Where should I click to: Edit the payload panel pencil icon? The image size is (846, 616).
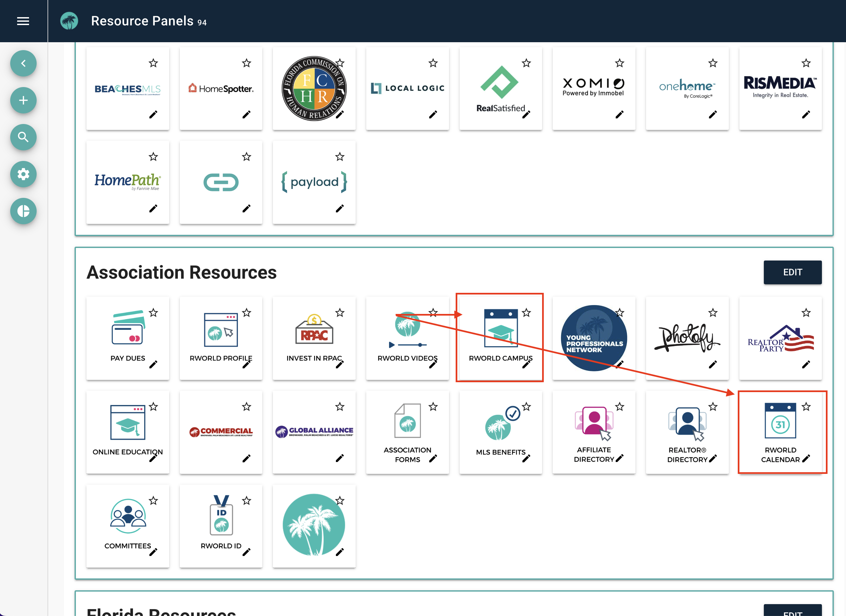tap(340, 208)
